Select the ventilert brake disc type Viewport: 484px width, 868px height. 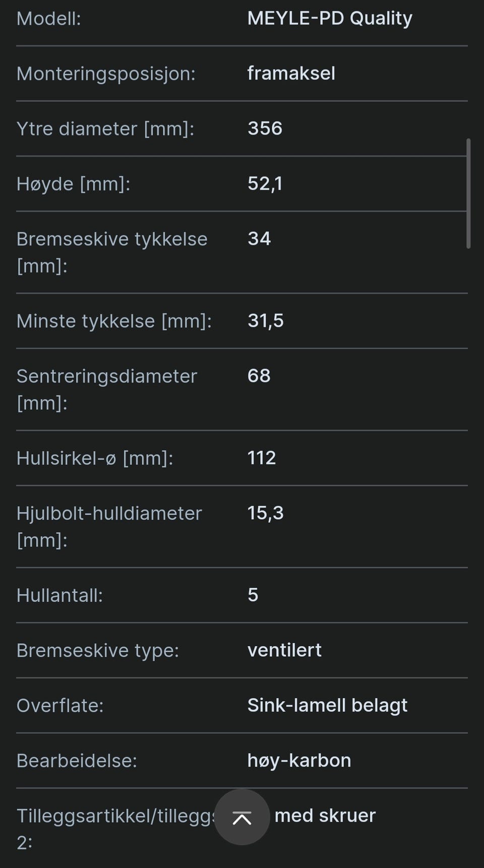coord(284,650)
